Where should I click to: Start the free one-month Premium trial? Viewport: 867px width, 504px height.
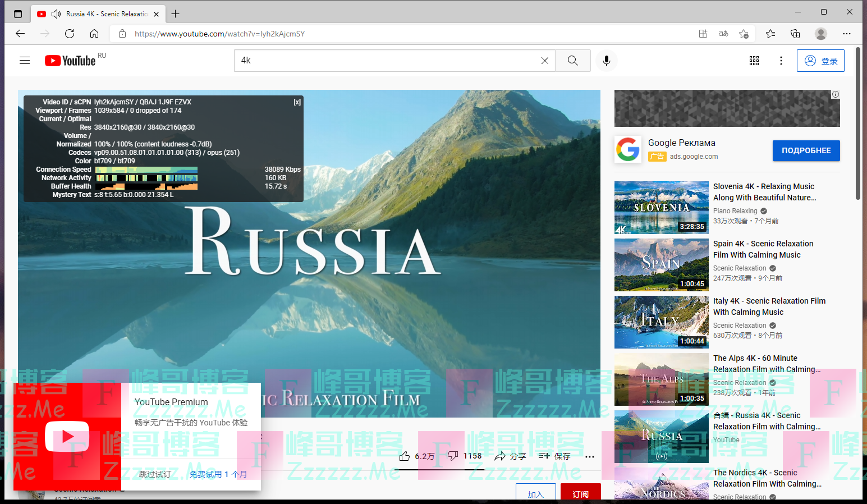click(218, 474)
